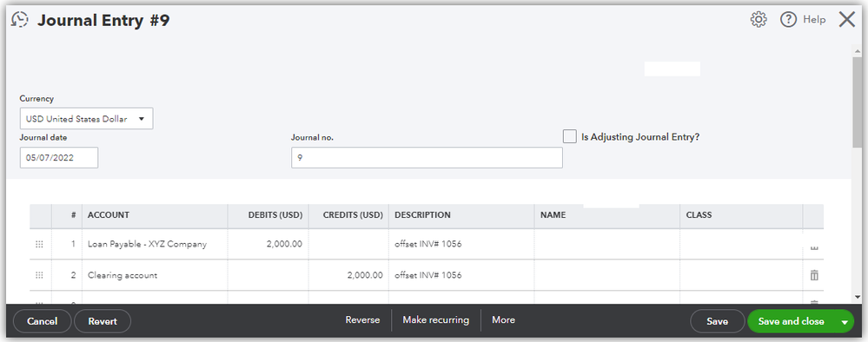Click the ACCOUNT column header

point(155,215)
